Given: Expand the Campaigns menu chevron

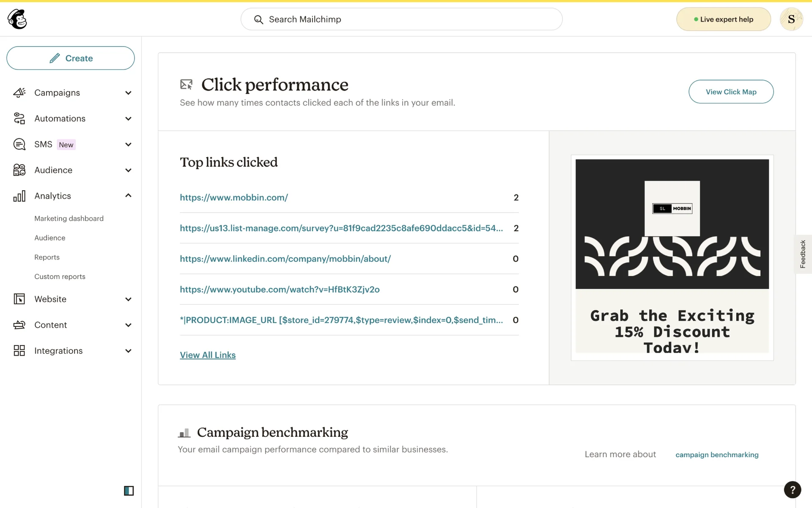Looking at the screenshot, I should tap(128, 93).
